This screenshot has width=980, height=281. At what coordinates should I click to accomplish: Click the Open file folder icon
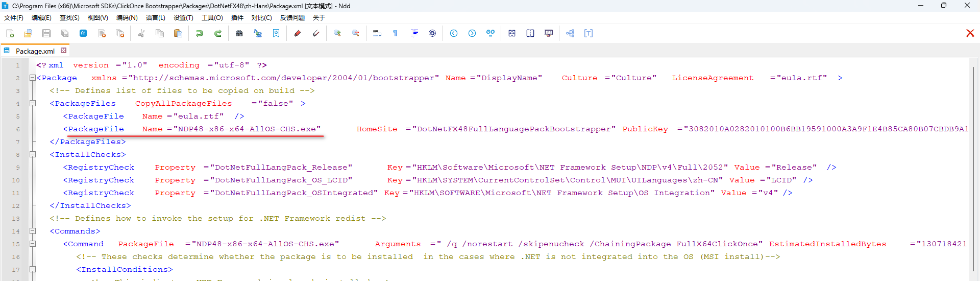point(28,33)
